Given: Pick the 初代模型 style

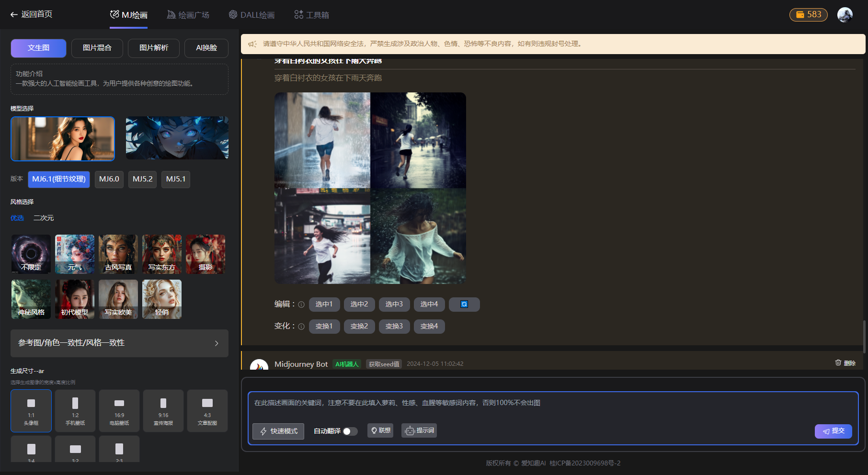Looking at the screenshot, I should click(75, 299).
